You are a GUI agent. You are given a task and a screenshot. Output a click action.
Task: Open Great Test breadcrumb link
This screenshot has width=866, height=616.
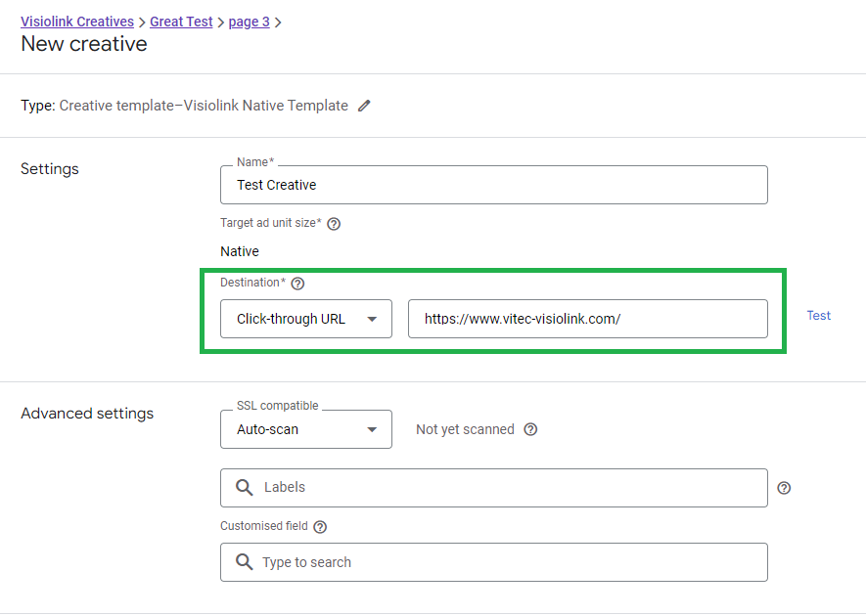(181, 22)
